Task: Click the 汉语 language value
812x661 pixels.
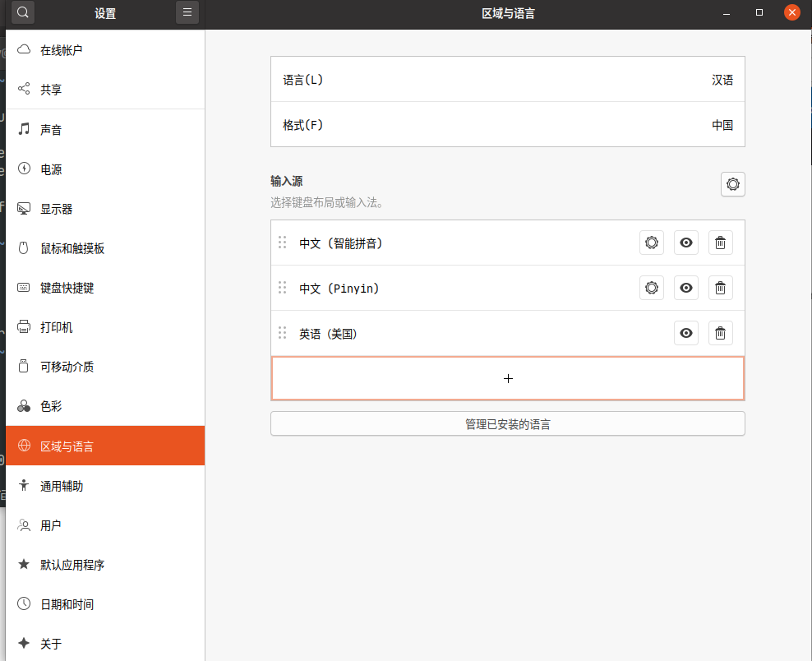Action: click(722, 80)
